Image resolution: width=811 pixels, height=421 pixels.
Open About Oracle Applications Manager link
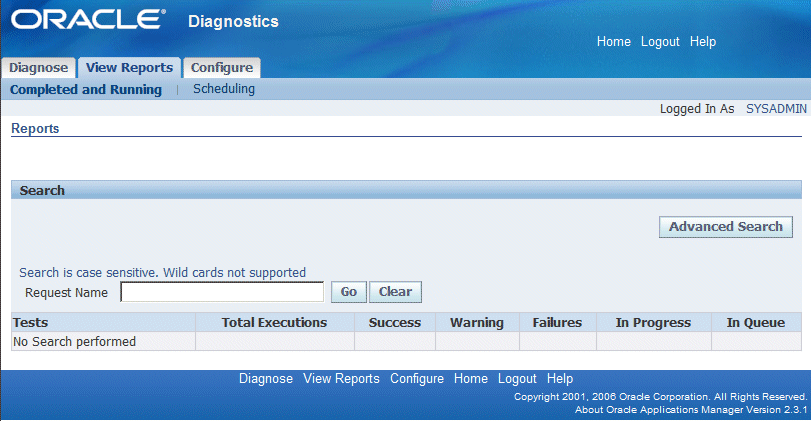[x=690, y=410]
